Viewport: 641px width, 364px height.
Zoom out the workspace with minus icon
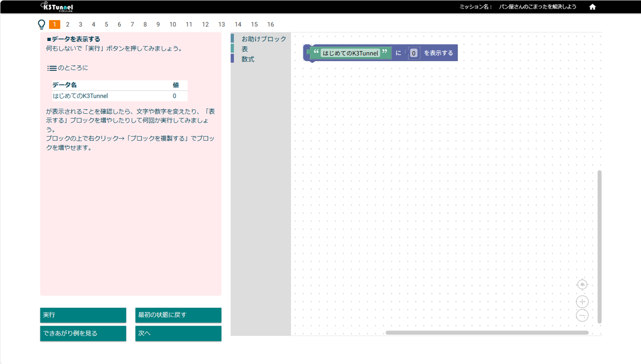[582, 315]
